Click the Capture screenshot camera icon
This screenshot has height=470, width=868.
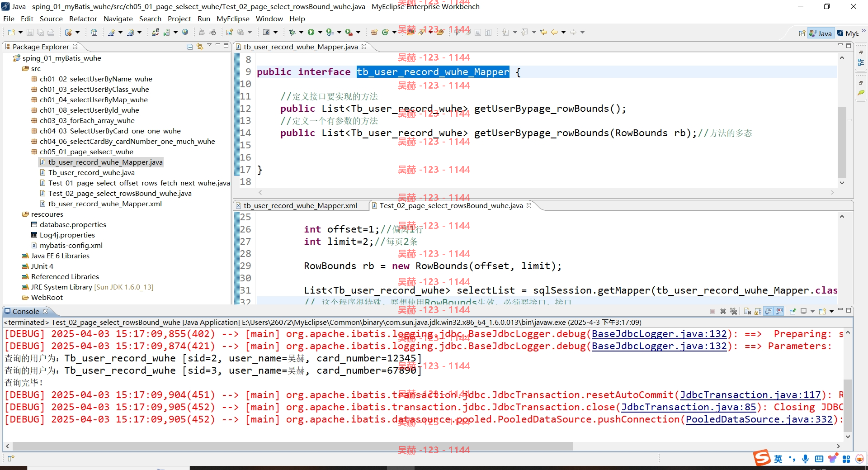266,32
